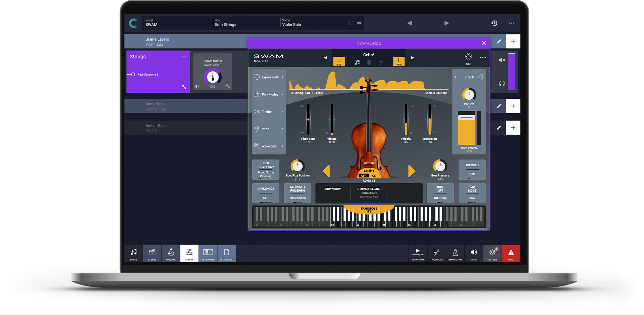Set Sordino to ON
Viewport: 644px width, 315px height.
374,176
